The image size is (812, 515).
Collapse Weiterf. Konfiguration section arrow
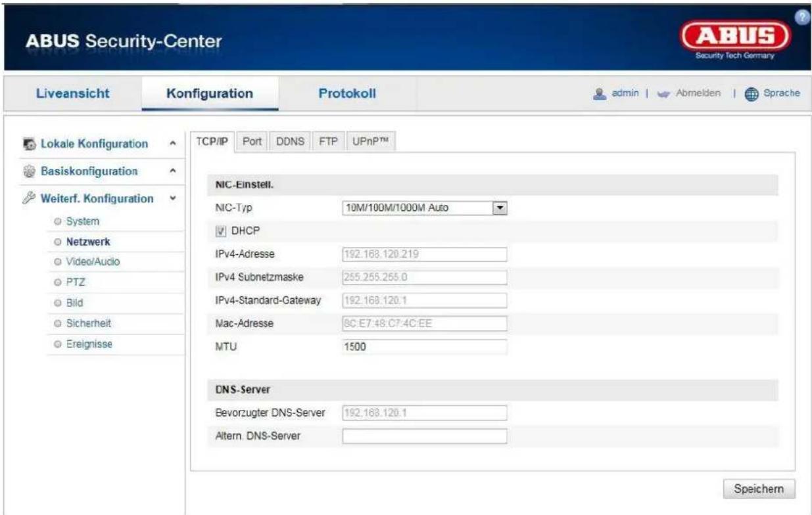(172, 198)
